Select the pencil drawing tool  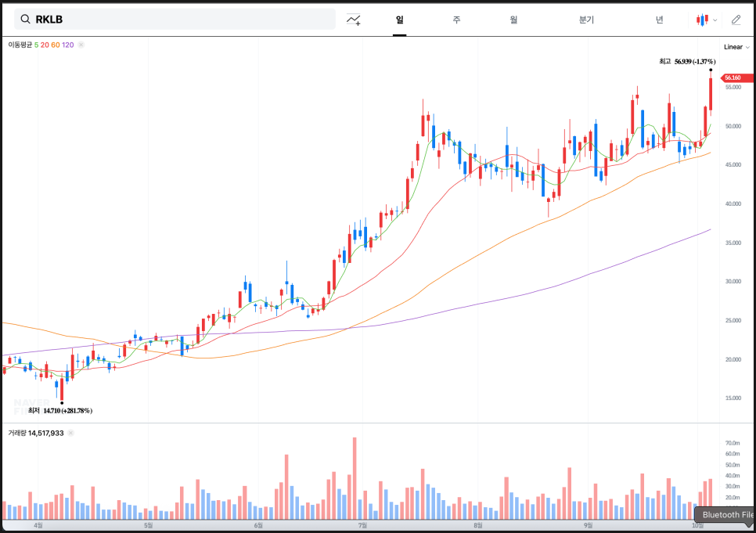(736, 20)
